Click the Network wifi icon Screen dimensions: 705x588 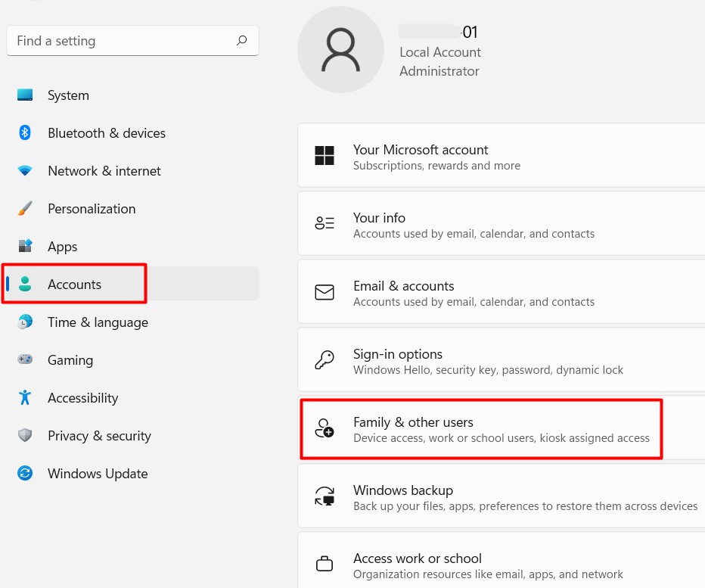(25, 171)
